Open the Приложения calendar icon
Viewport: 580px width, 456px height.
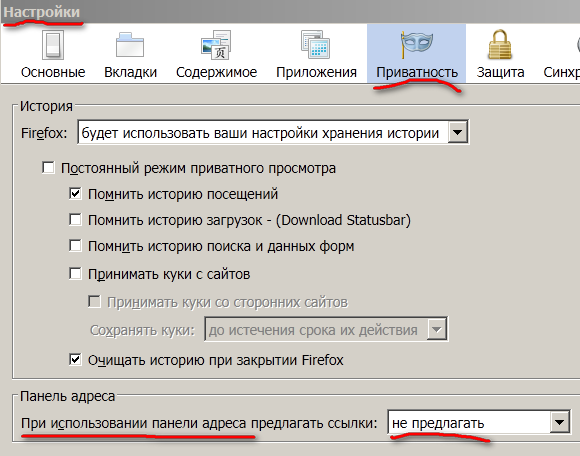click(316, 45)
